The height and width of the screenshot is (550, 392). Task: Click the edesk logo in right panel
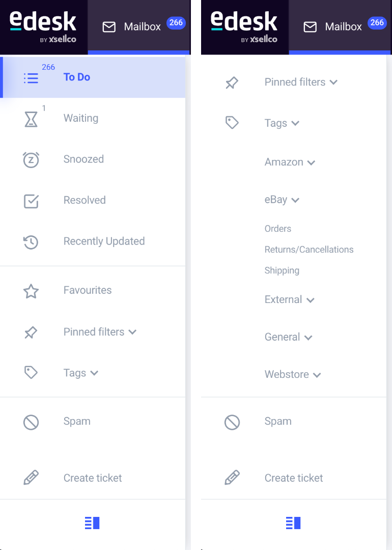[244, 27]
